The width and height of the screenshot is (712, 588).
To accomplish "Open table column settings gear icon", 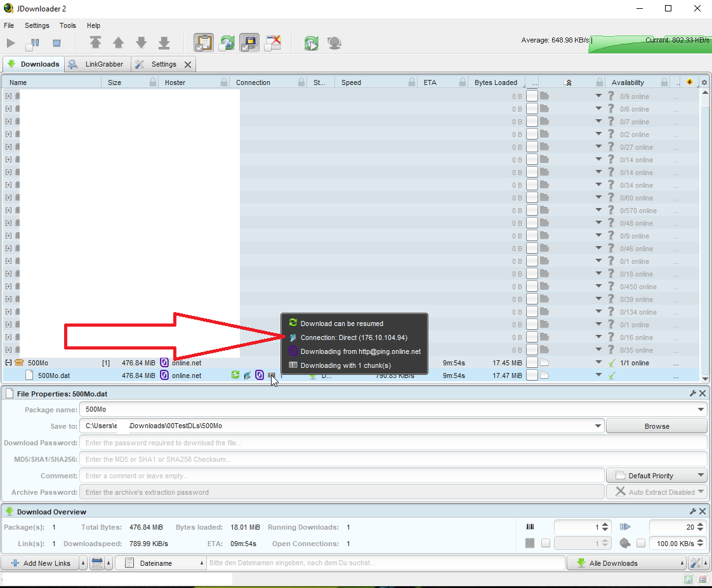I will (x=704, y=82).
